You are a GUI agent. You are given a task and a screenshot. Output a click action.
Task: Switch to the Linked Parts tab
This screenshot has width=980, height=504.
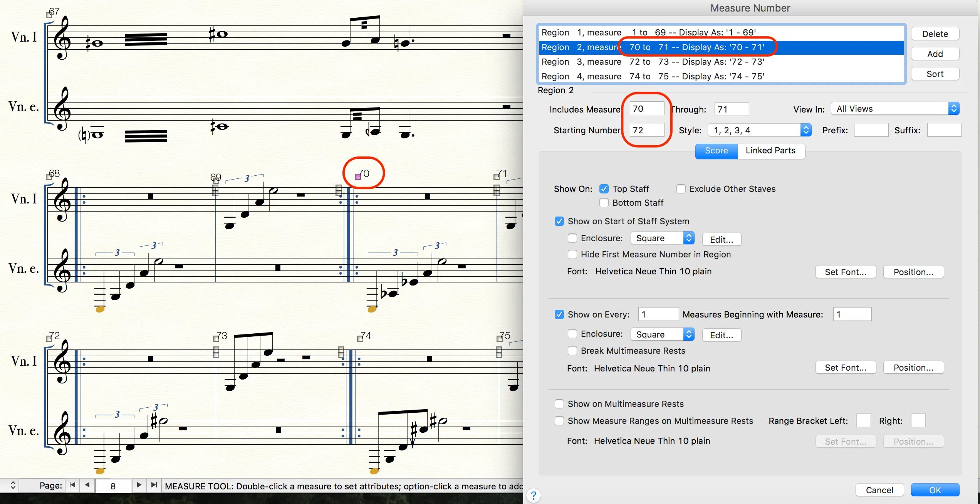coord(770,151)
